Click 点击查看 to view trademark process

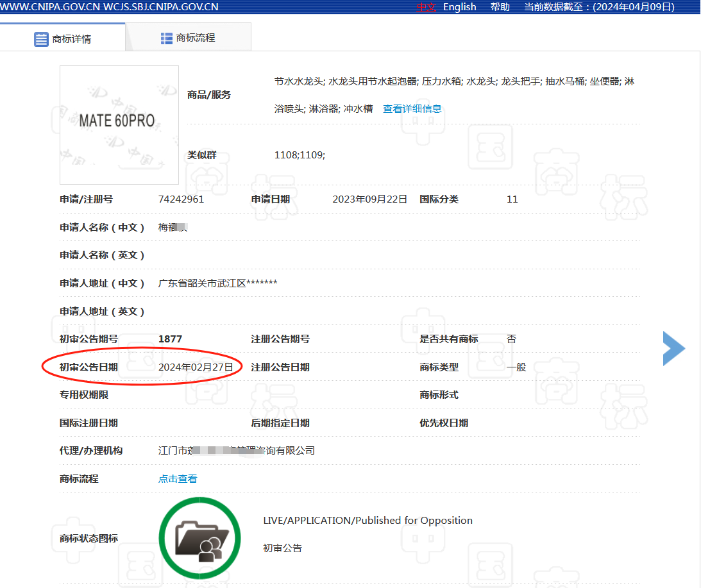178,478
